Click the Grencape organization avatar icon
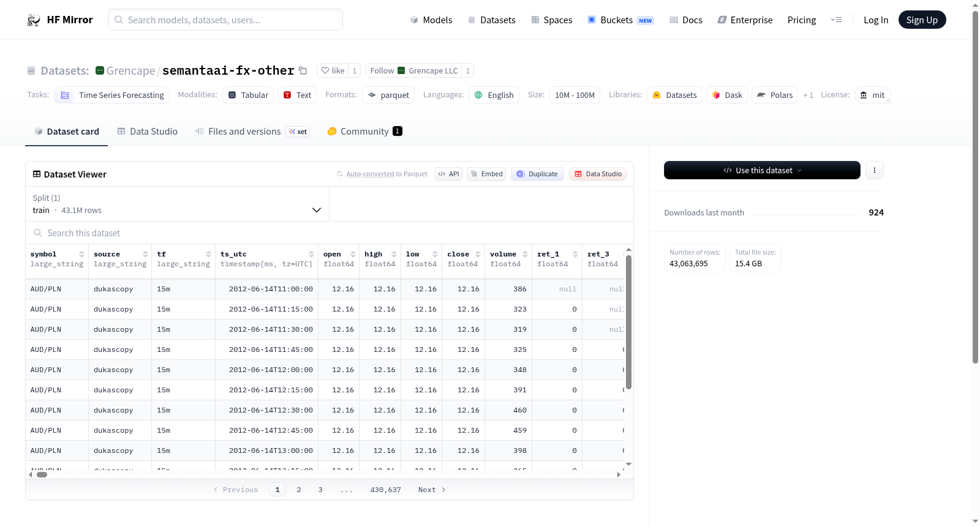The image size is (980, 527). coord(100,70)
